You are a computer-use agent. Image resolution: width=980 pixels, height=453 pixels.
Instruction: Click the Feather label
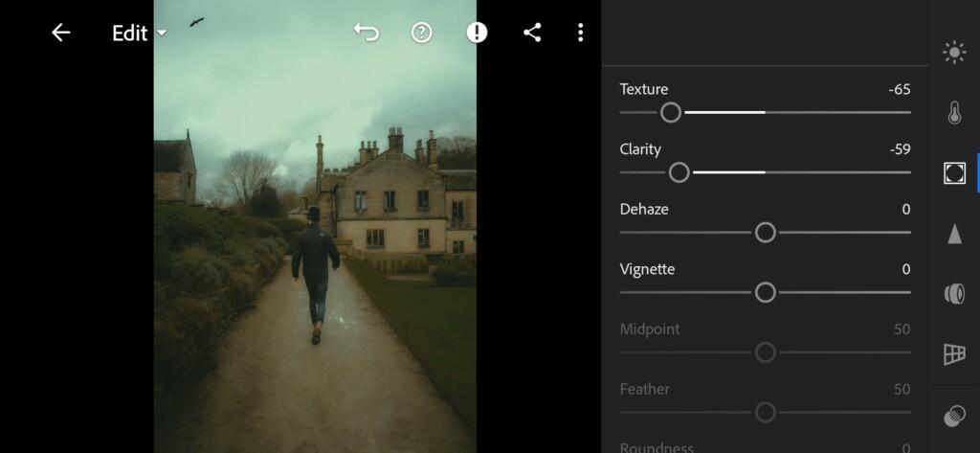644,390
